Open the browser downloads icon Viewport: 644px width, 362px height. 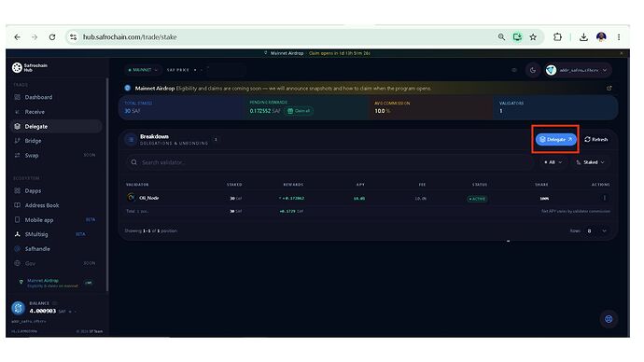[583, 37]
